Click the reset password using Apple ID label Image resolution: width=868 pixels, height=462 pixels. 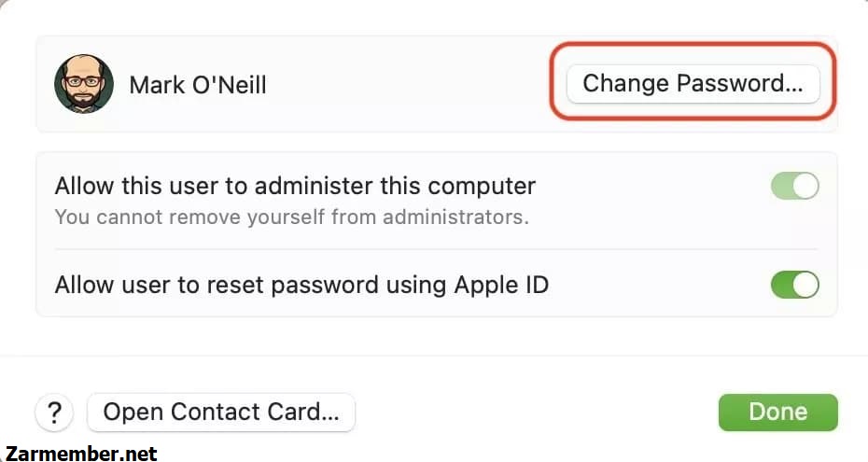[301, 286]
